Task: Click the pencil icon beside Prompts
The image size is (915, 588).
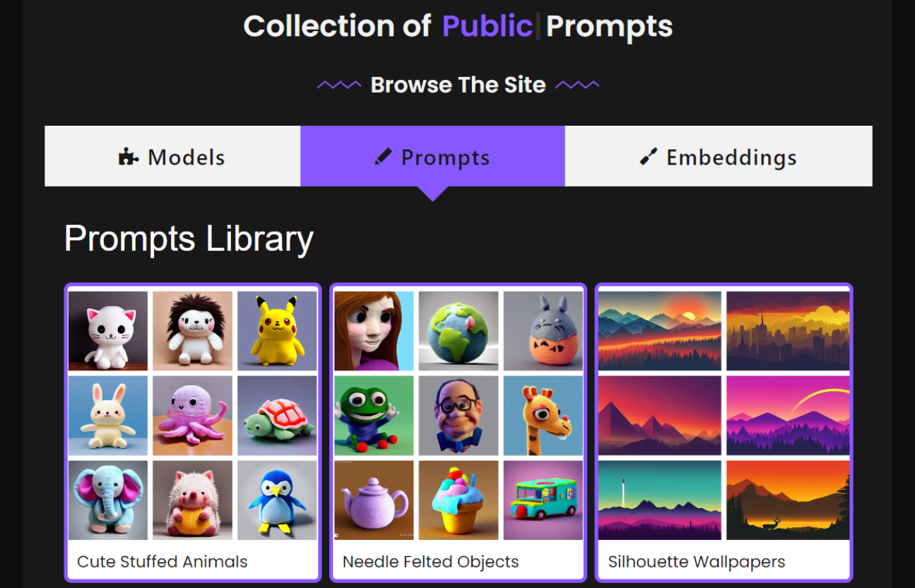Action: [383, 157]
